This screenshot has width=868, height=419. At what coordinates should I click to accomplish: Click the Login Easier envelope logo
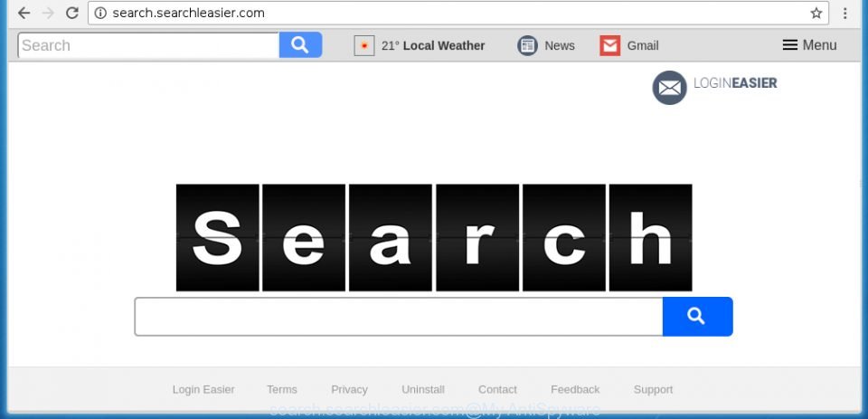(669, 88)
